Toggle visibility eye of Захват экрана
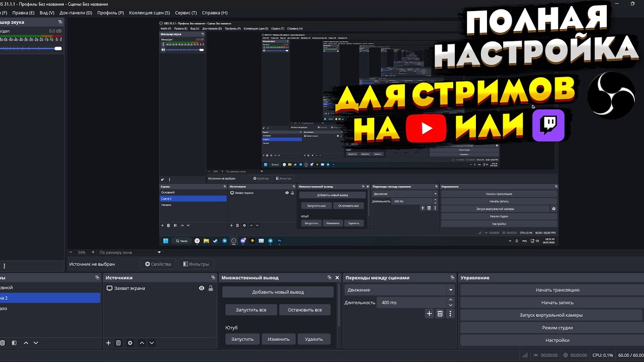The image size is (644, 362). click(202, 288)
